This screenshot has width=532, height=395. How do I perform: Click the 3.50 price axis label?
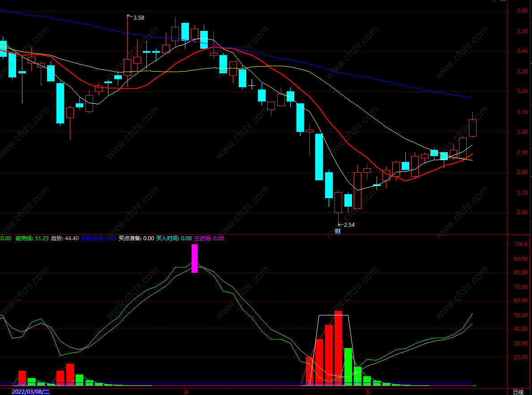click(522, 31)
